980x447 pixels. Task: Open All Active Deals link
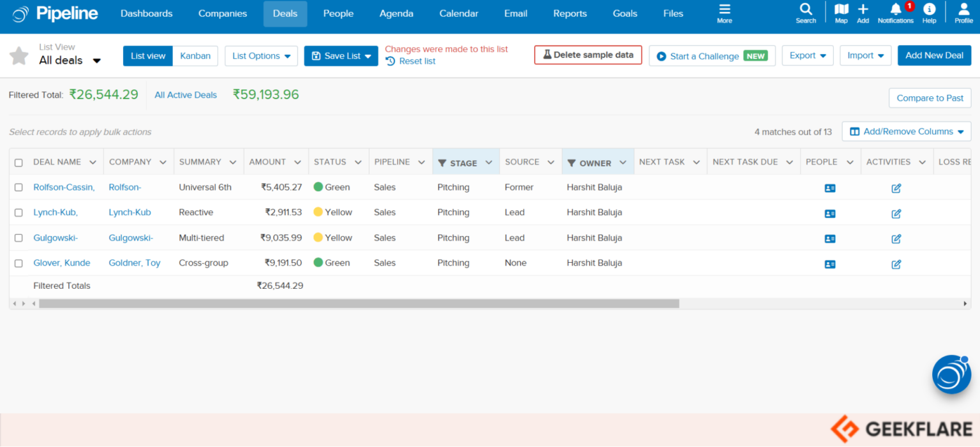186,95
